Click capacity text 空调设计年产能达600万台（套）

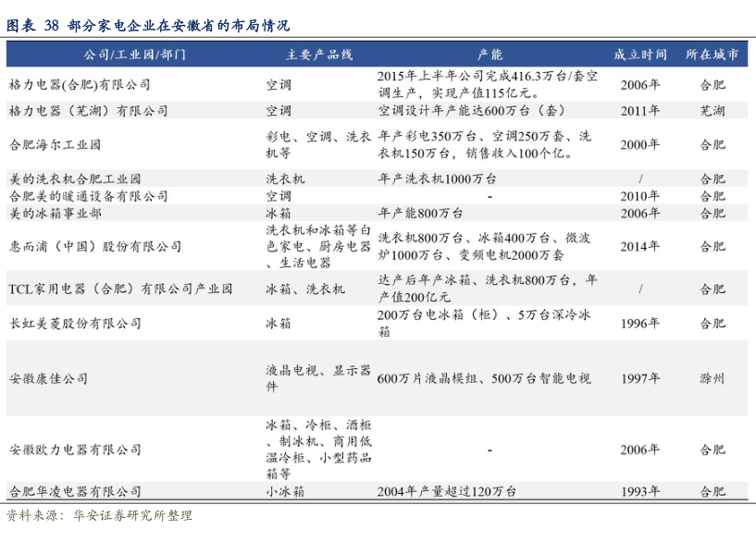[x=471, y=111]
